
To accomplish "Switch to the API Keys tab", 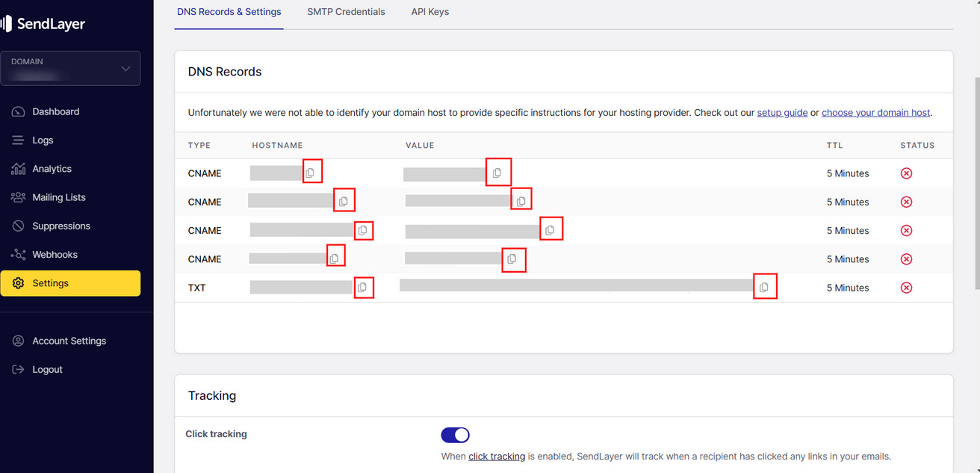I will (x=429, y=12).
